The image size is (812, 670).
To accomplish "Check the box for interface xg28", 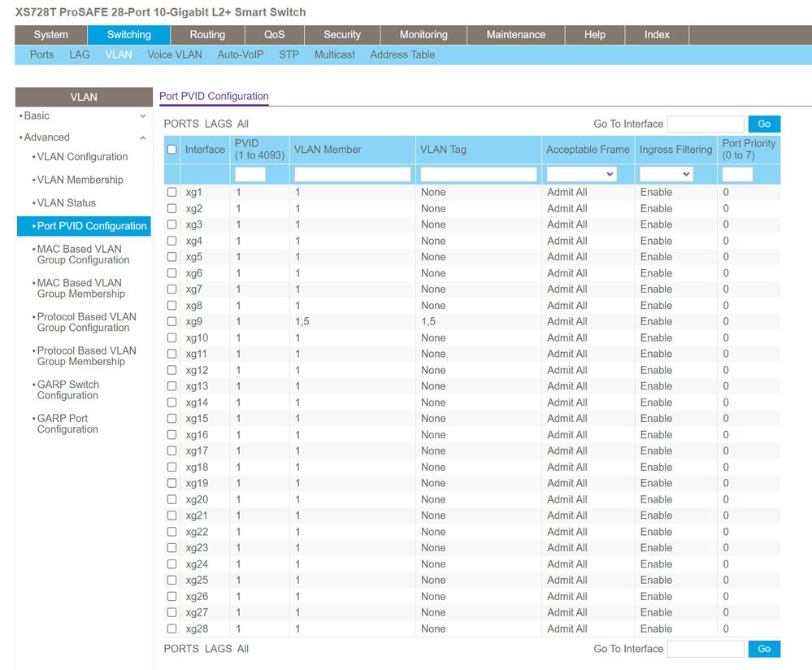I will coord(172,629).
